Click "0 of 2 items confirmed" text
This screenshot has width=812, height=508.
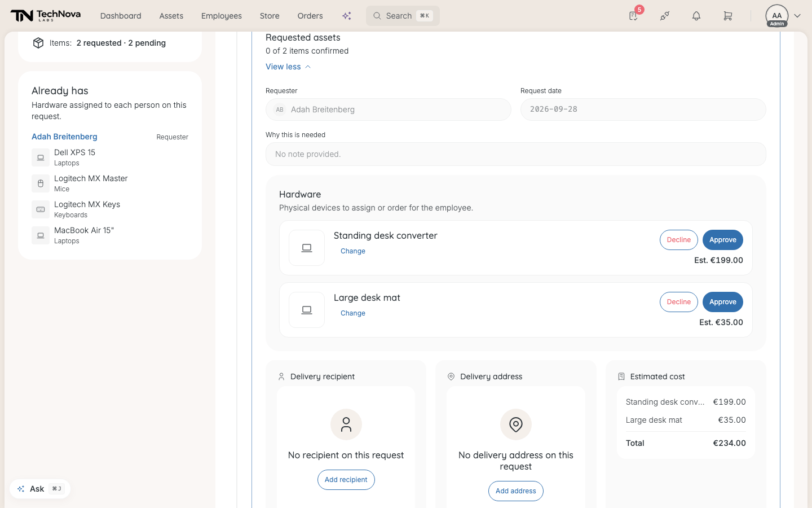tap(307, 51)
